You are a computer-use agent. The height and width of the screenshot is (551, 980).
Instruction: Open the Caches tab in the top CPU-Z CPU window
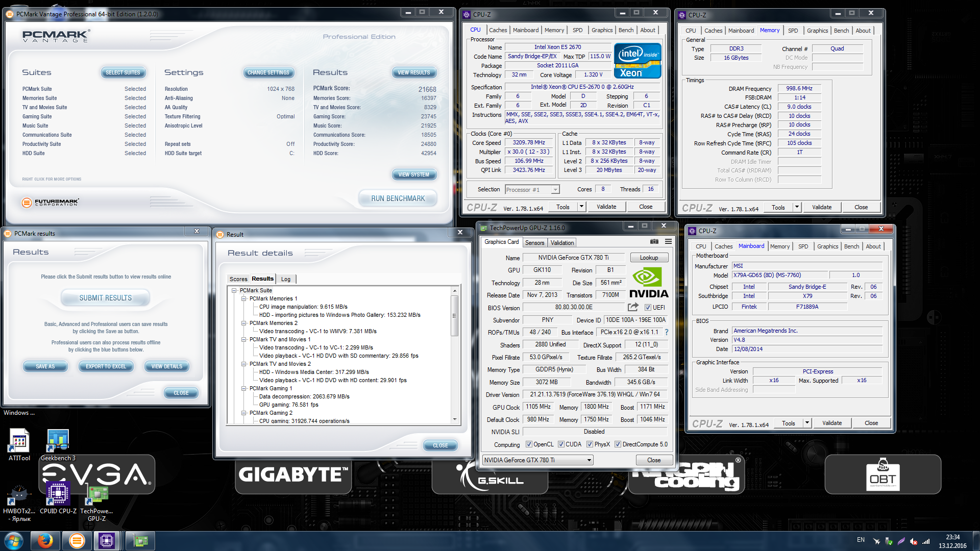[498, 30]
